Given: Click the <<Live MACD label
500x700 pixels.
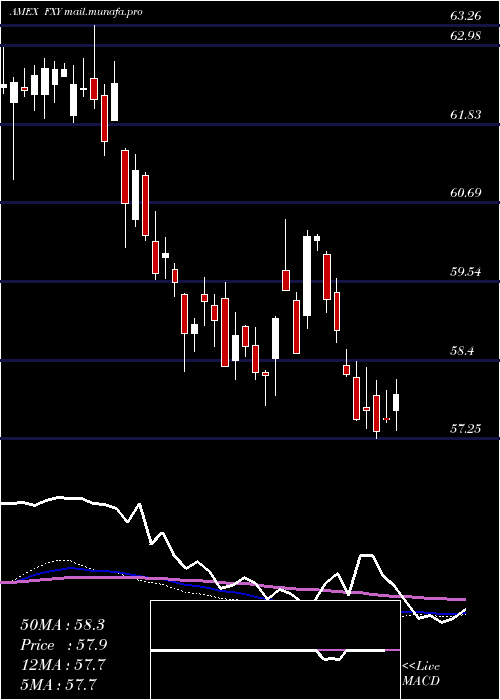Looking at the screenshot, I should [421, 674].
